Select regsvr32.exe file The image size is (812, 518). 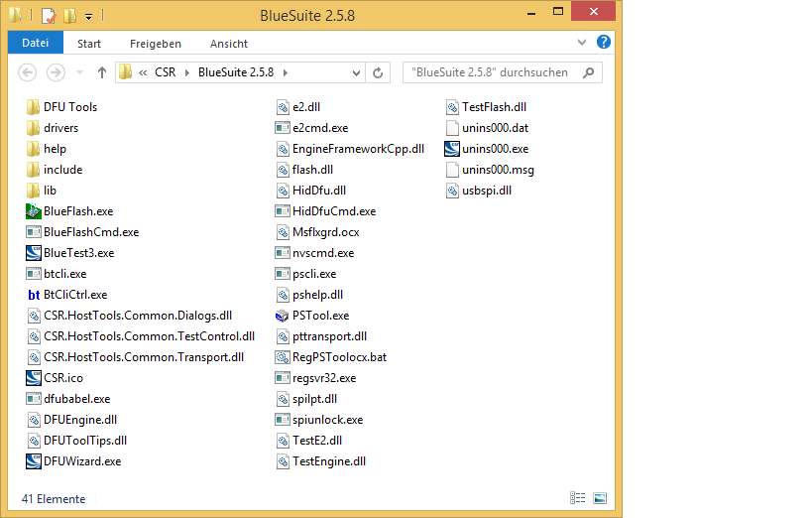(316, 378)
